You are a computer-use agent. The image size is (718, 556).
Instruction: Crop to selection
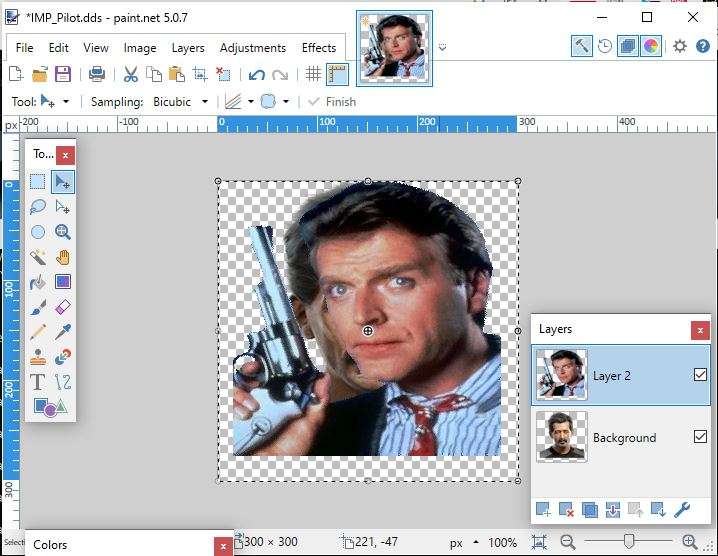pyautogui.click(x=200, y=74)
